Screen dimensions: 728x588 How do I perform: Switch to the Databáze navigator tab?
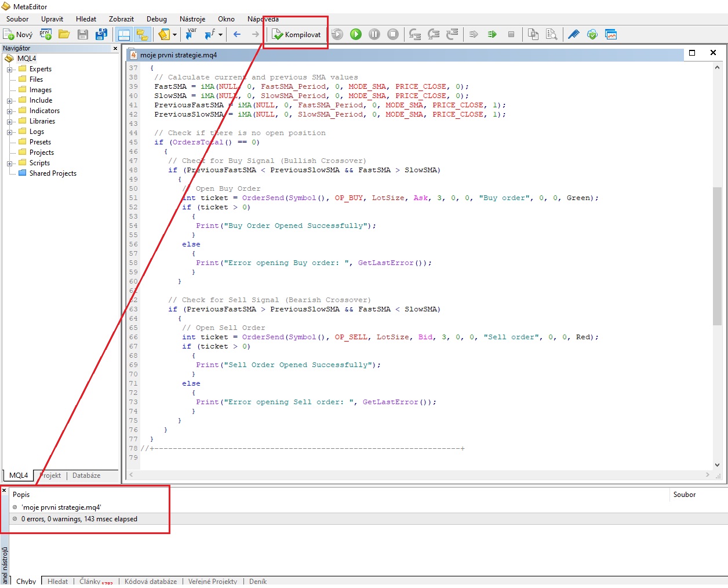pyautogui.click(x=86, y=476)
